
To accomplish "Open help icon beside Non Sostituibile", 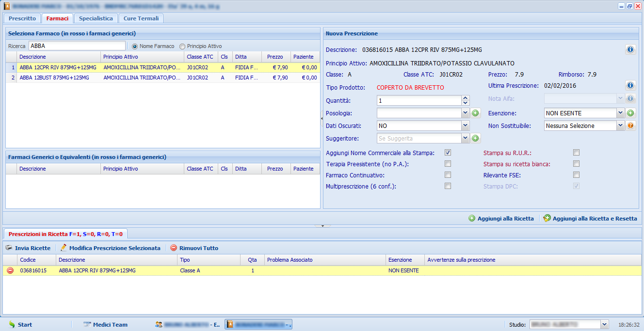I will (x=630, y=126).
